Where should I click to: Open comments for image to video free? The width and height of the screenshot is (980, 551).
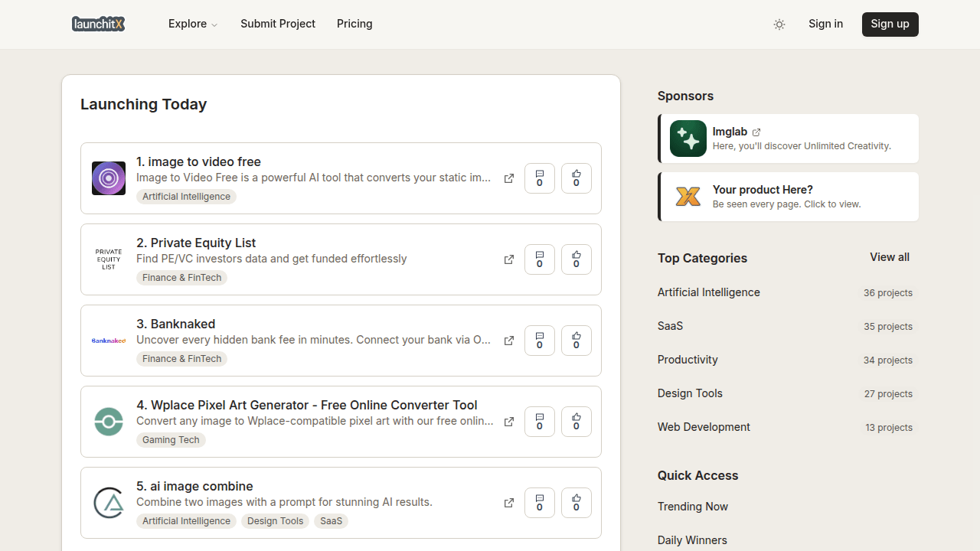[540, 178]
